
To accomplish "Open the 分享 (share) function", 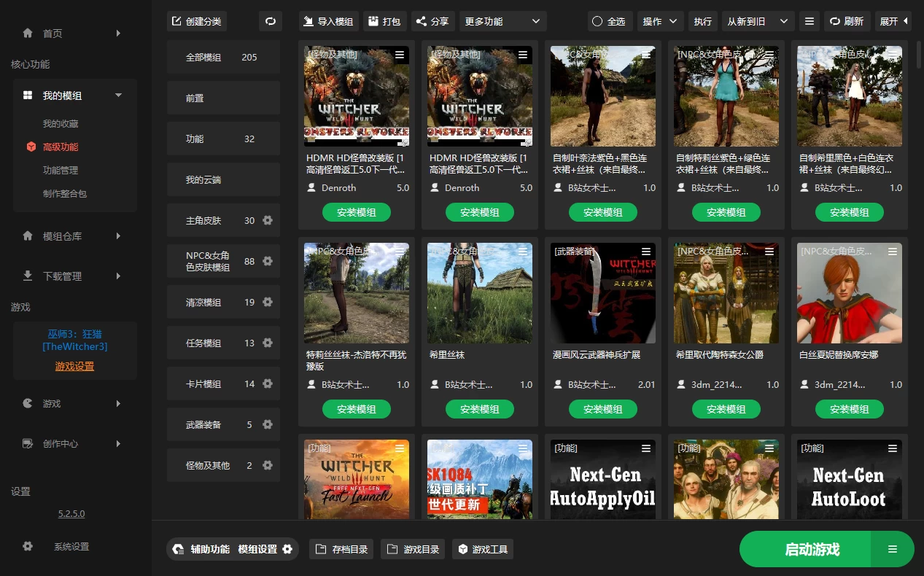I will [x=432, y=21].
